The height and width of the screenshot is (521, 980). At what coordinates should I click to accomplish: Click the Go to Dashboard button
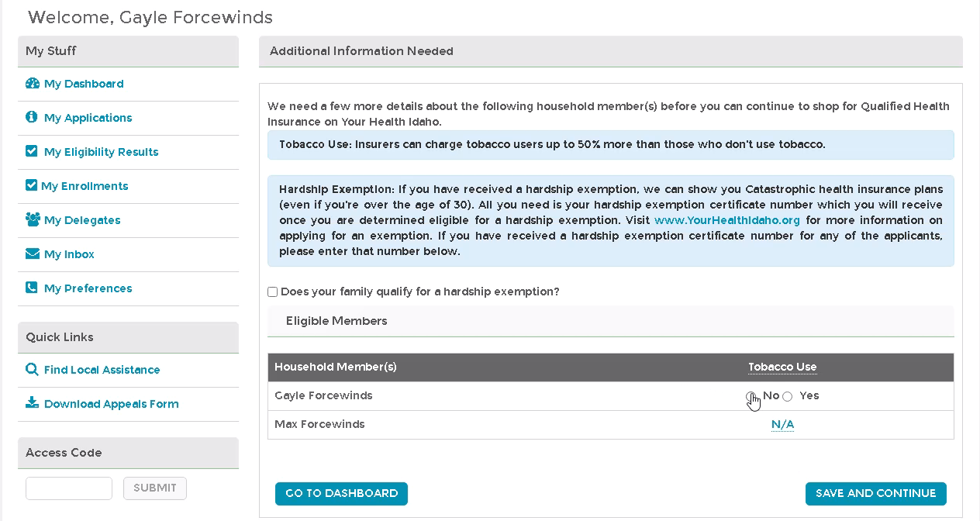[341, 494]
